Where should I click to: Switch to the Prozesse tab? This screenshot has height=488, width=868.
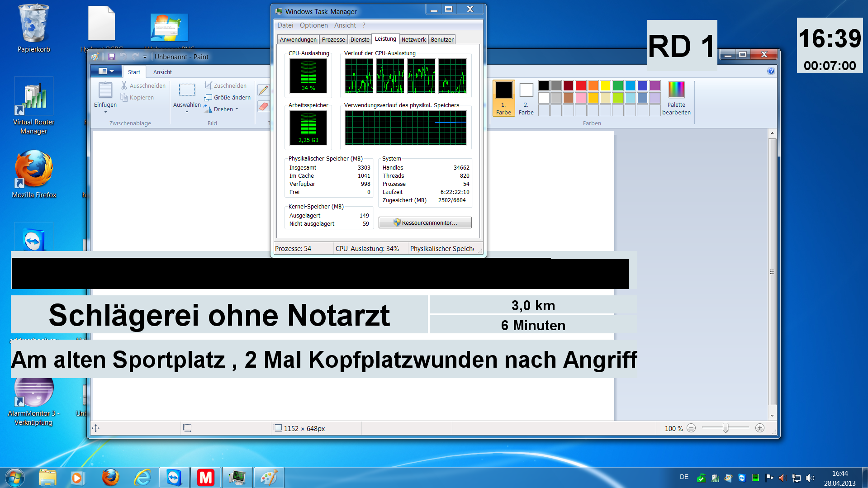(333, 39)
